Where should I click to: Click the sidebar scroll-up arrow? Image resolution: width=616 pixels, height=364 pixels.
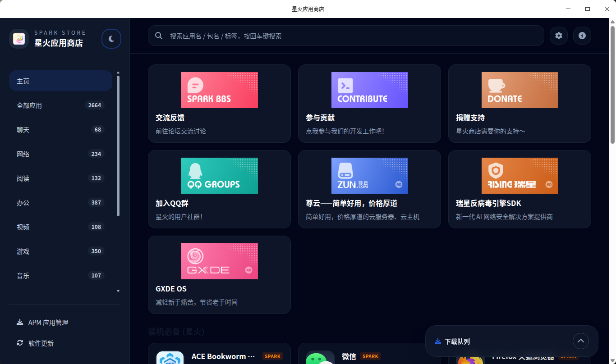click(x=118, y=72)
